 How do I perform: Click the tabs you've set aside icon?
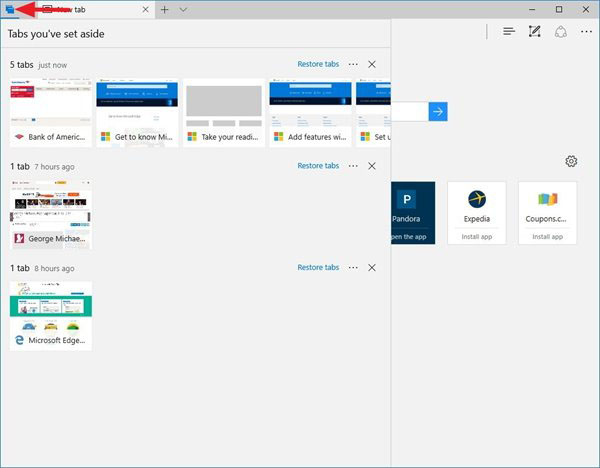(x=9, y=9)
